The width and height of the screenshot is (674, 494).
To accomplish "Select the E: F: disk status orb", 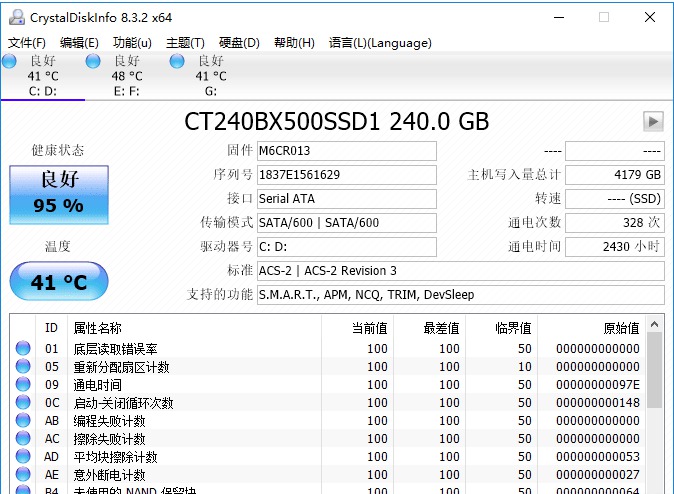I will coord(93,61).
